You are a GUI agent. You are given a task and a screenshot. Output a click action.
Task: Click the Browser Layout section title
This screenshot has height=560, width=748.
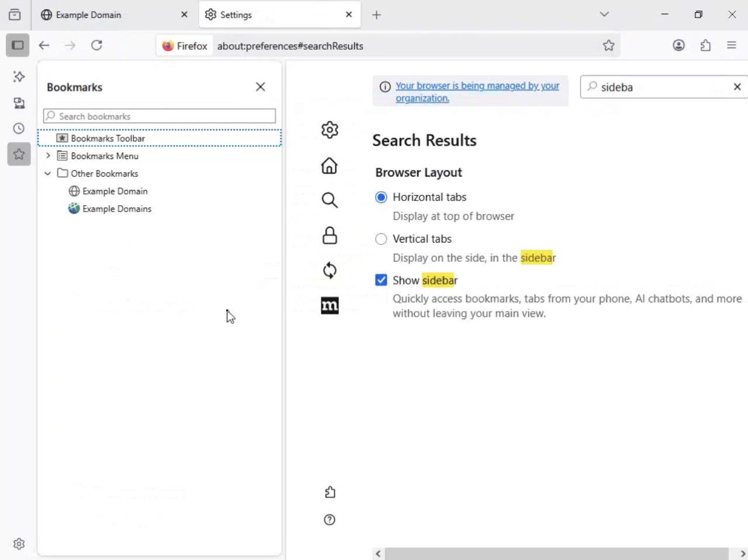pos(418,173)
